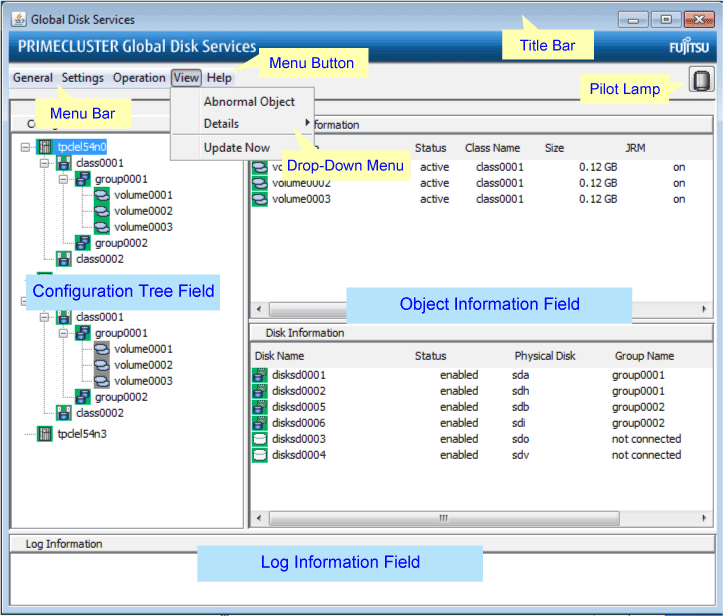
Task: Click the disksd0006 disk icon
Action: coord(260,423)
